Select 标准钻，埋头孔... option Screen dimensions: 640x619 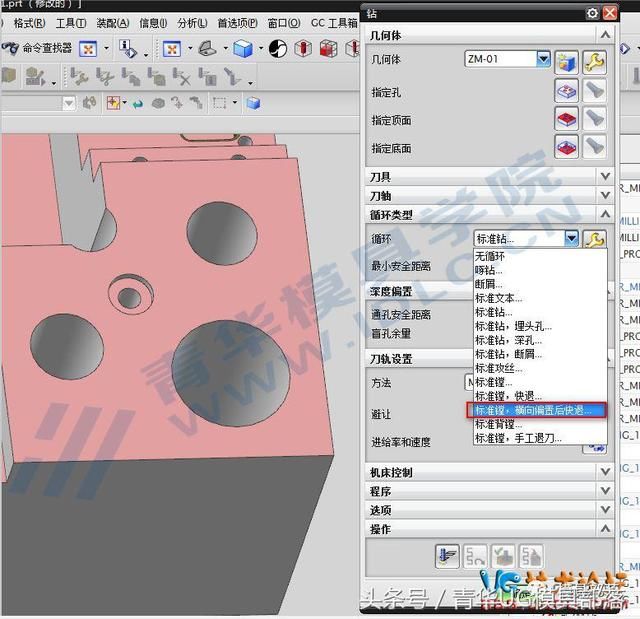[540, 326]
